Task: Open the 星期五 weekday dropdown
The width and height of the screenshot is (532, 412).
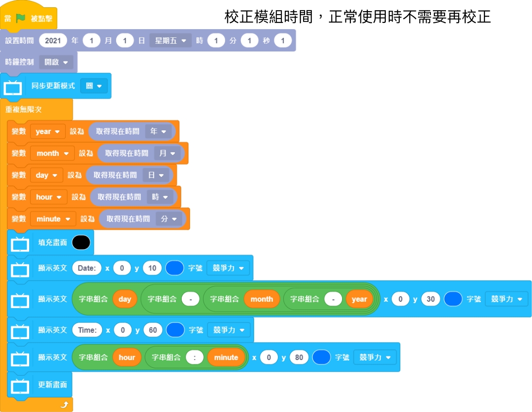Action: point(170,41)
